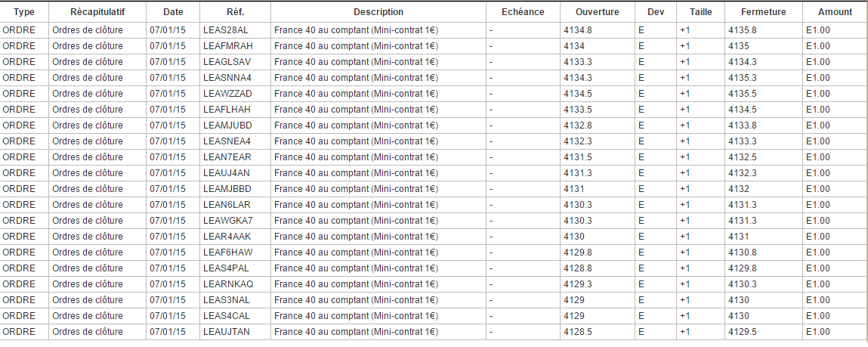Select the LEARNKAQ reference cell

pyautogui.click(x=228, y=284)
